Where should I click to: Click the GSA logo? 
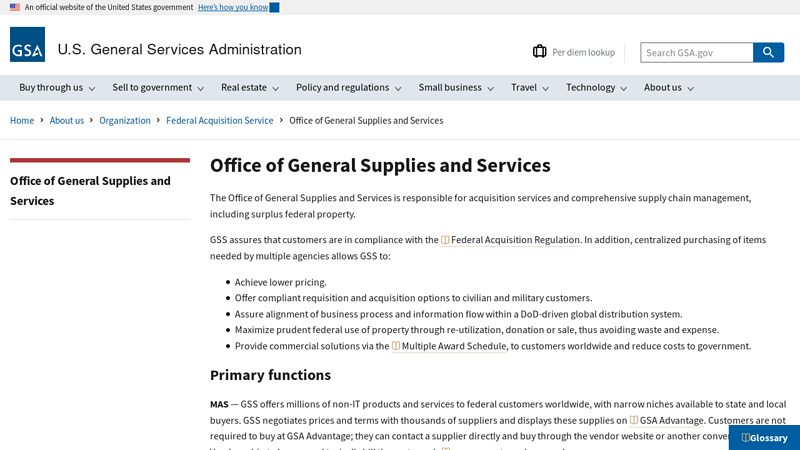pyautogui.click(x=28, y=44)
